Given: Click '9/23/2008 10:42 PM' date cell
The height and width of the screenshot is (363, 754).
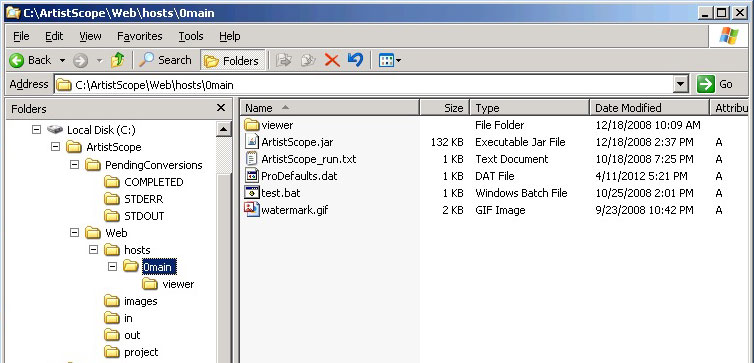Looking at the screenshot, I should click(644, 210).
